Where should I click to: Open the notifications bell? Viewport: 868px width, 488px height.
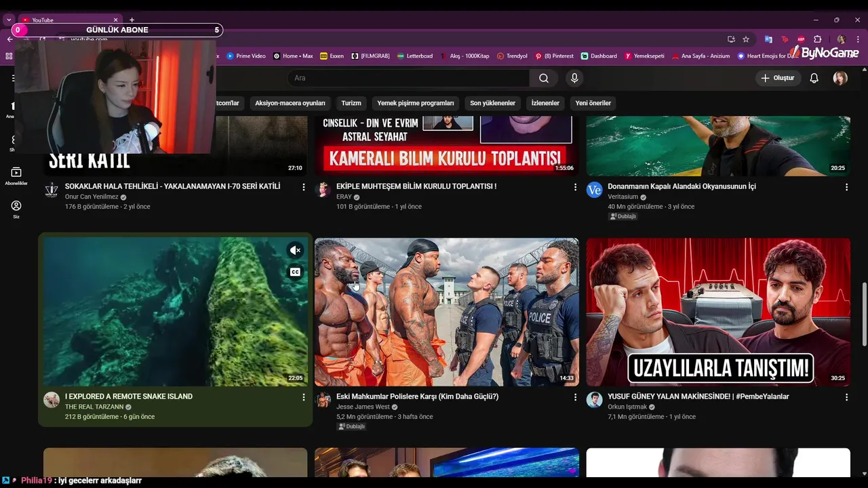(x=814, y=78)
